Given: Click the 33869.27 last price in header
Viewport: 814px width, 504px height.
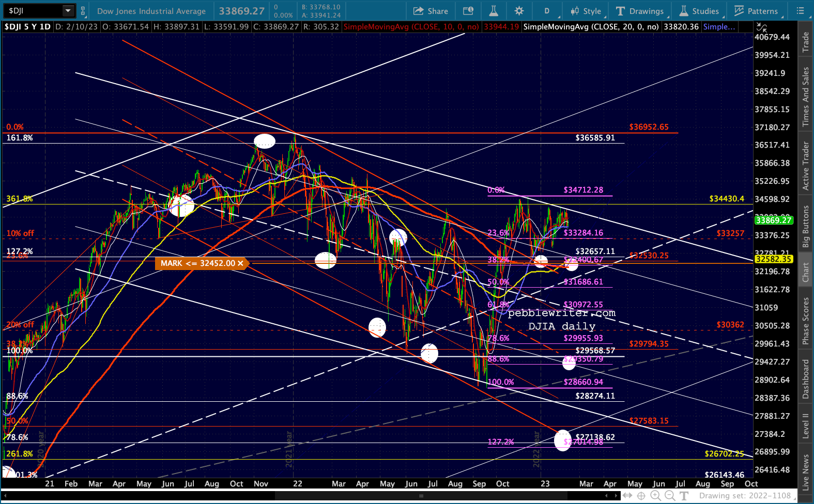Looking at the screenshot, I should (241, 11).
